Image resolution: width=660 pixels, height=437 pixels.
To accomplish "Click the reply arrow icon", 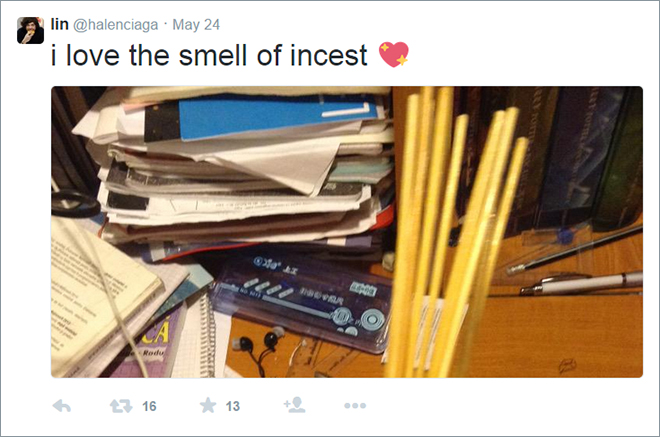I will pos(62,406).
